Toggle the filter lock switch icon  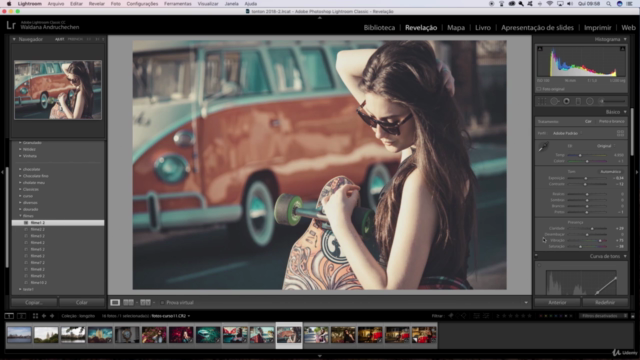[633, 316]
